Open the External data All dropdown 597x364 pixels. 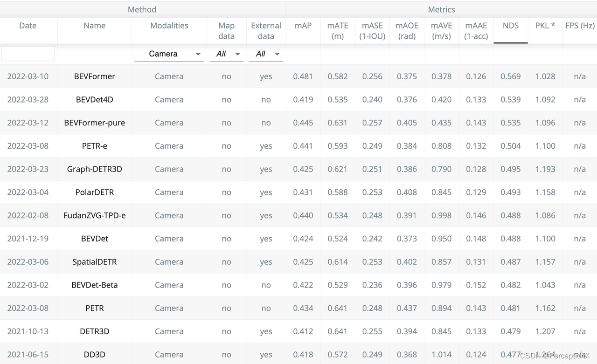[x=266, y=54]
